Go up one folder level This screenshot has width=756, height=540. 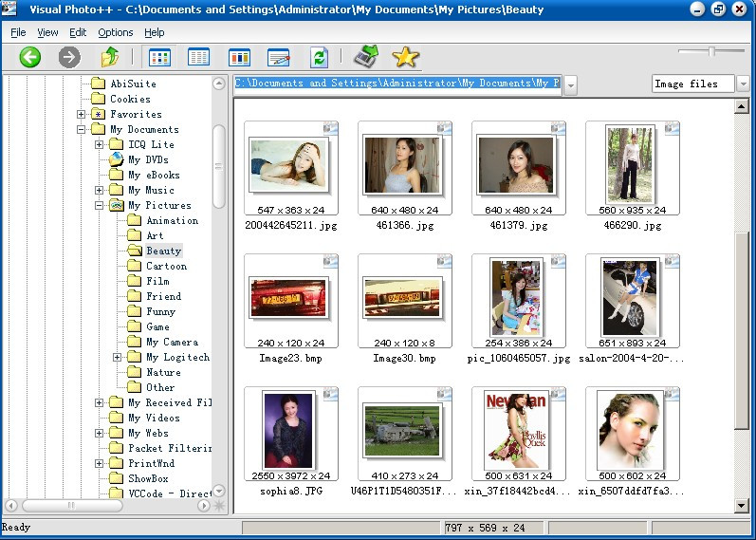[x=110, y=57]
